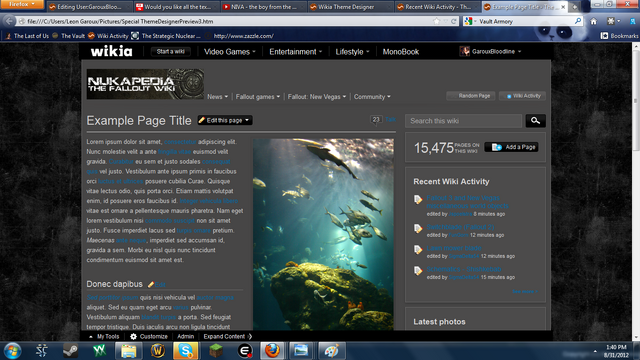Expand the Community navigation menu
This screenshot has width=640, height=360.
coord(372,97)
